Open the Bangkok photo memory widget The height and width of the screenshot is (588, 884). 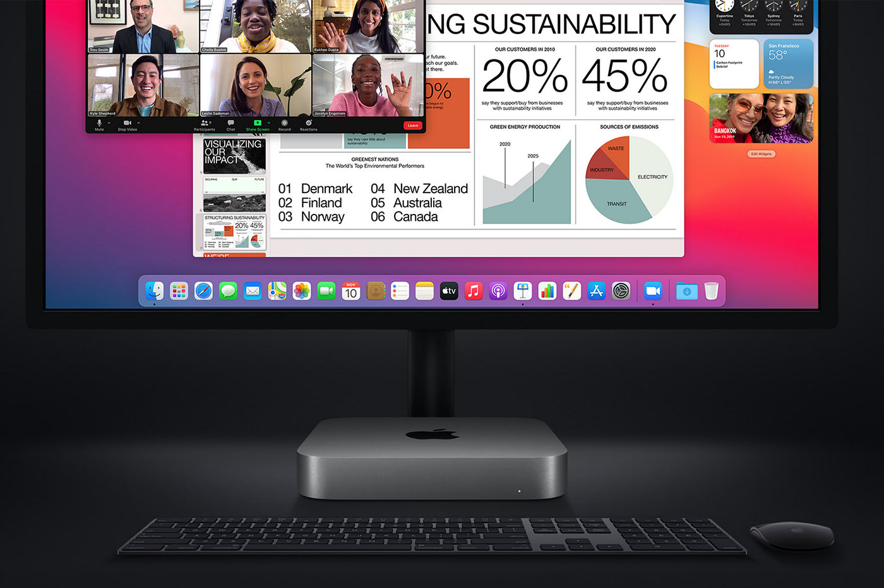point(762,119)
